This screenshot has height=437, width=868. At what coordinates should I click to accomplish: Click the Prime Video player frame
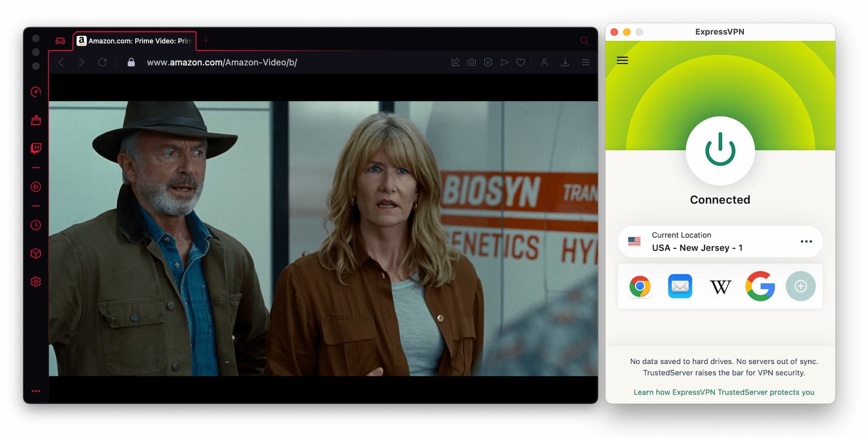point(323,239)
